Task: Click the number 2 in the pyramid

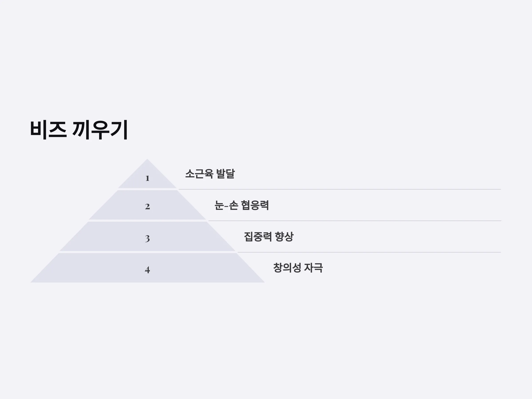Action: coord(147,207)
